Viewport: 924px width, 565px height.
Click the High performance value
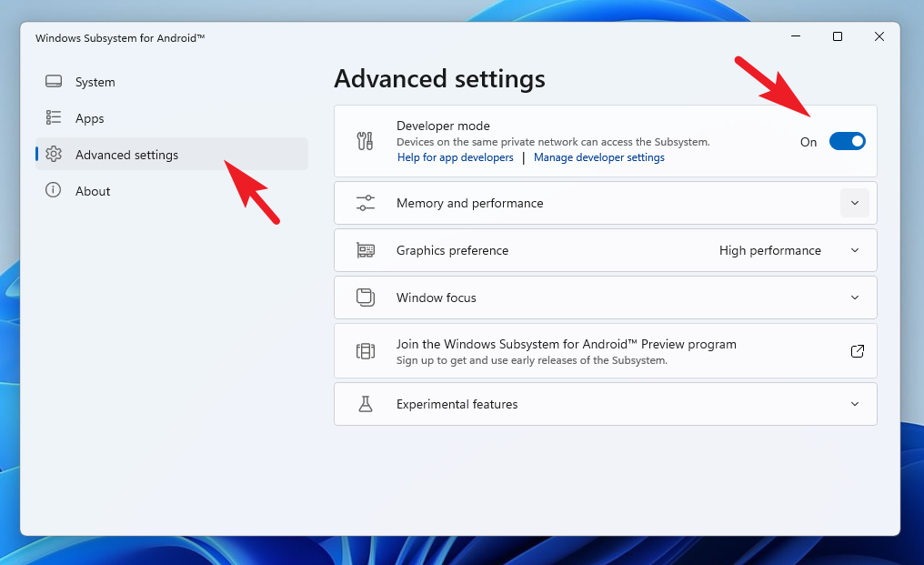pyautogui.click(x=769, y=250)
